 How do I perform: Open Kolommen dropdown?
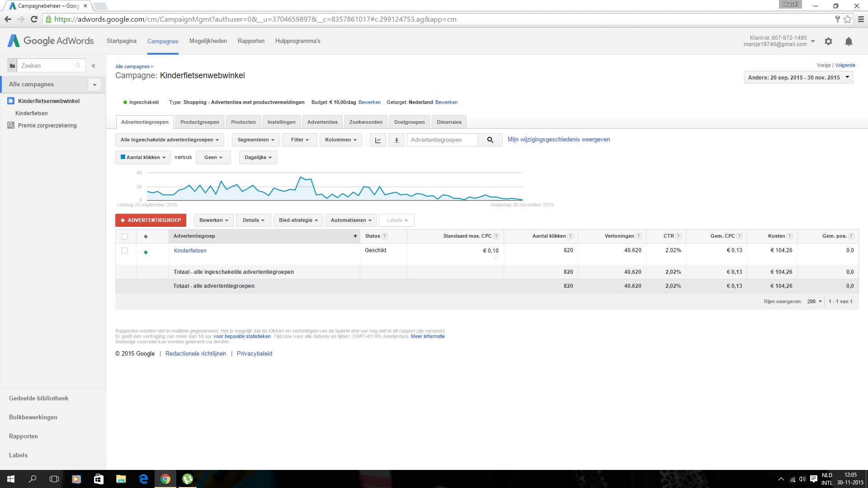point(341,140)
